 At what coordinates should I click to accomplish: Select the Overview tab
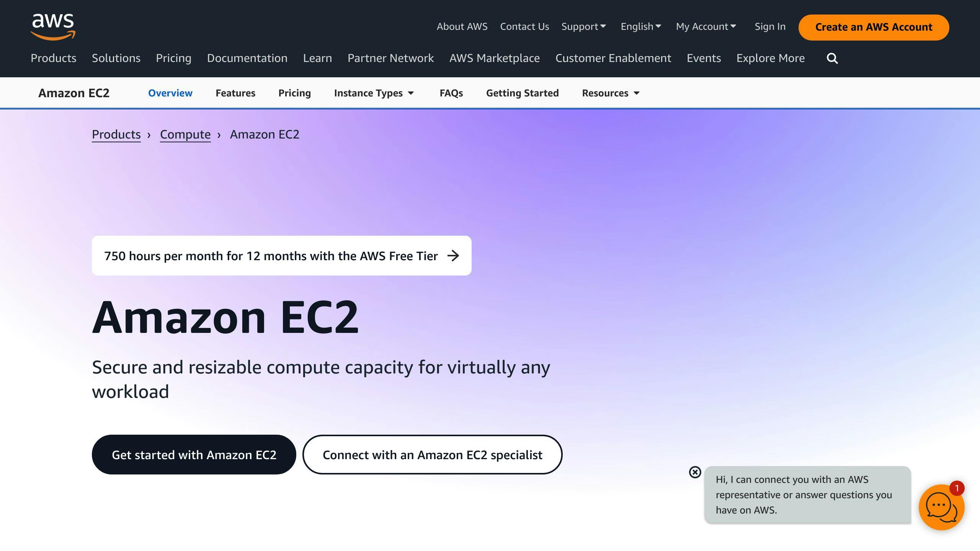(x=170, y=93)
